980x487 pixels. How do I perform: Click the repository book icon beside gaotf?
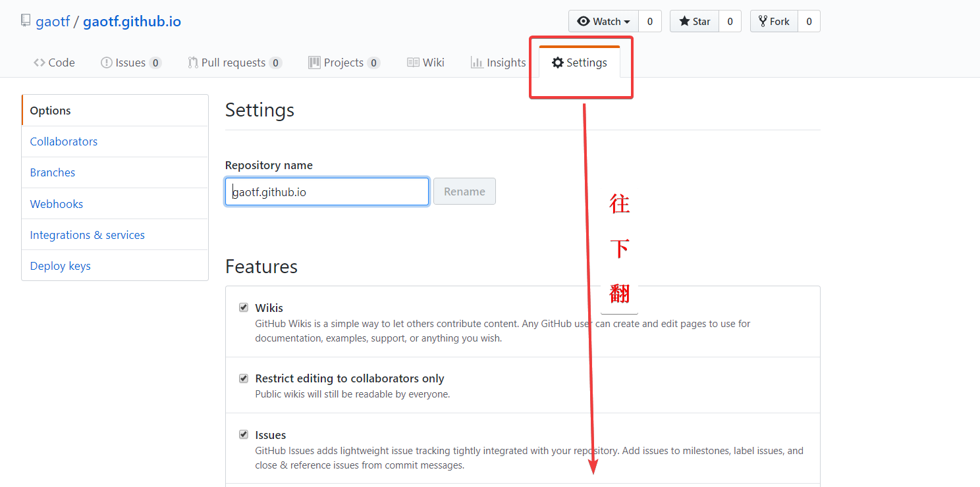[x=26, y=21]
